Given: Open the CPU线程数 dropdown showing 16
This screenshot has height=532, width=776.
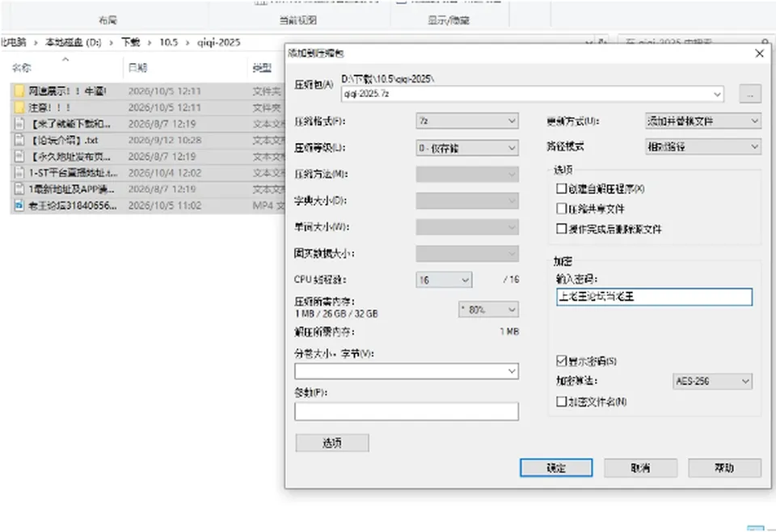Looking at the screenshot, I should [444, 280].
